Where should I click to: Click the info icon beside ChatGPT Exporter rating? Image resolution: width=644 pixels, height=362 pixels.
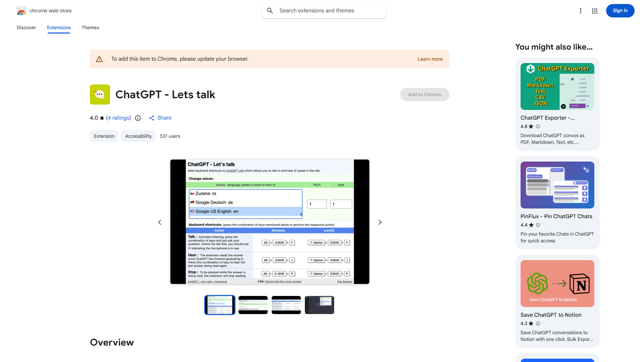538,126
